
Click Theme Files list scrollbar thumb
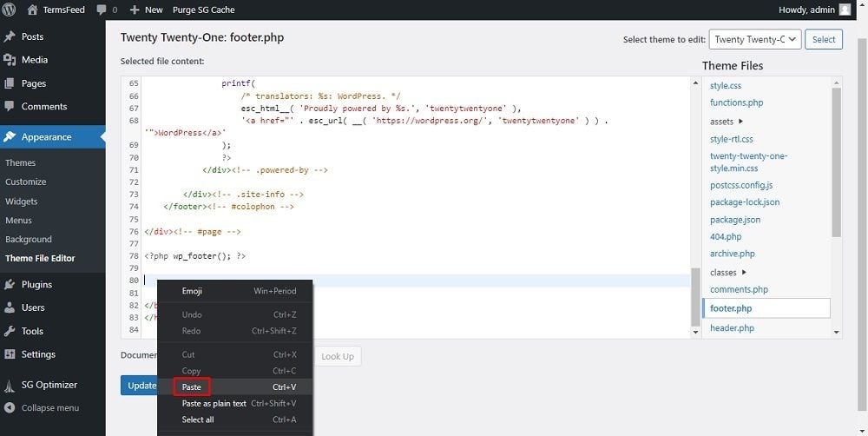pyautogui.click(x=837, y=162)
